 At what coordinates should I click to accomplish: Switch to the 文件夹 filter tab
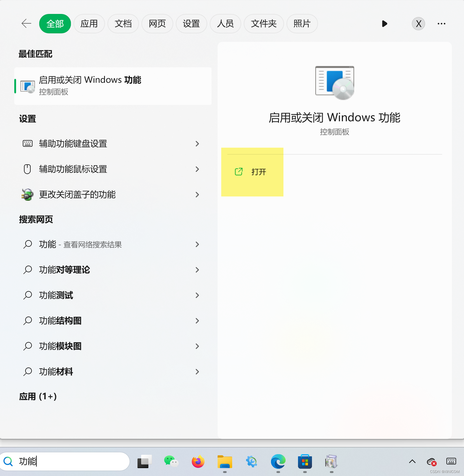click(264, 24)
